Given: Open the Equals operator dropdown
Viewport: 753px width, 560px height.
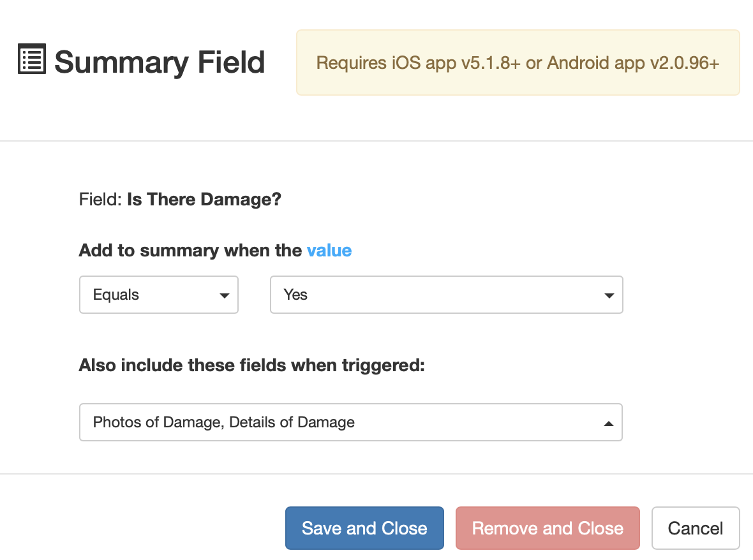Looking at the screenshot, I should [x=153, y=295].
